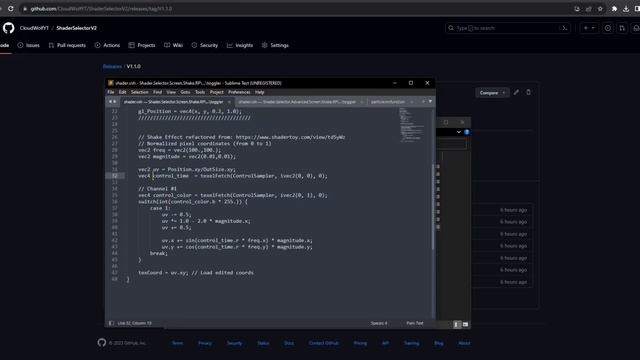Viewport: 640px width, 360px height.
Task: Open the CloudWolfYT profile link
Action: 34,28
